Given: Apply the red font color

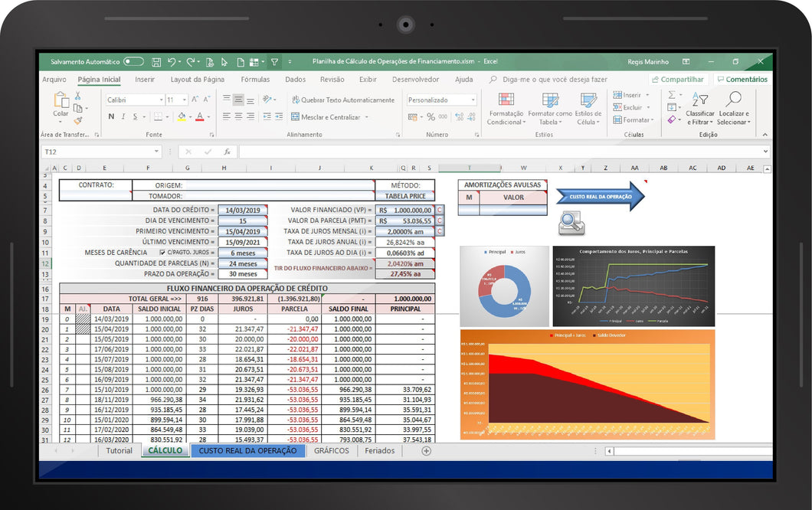Looking at the screenshot, I should click(199, 117).
